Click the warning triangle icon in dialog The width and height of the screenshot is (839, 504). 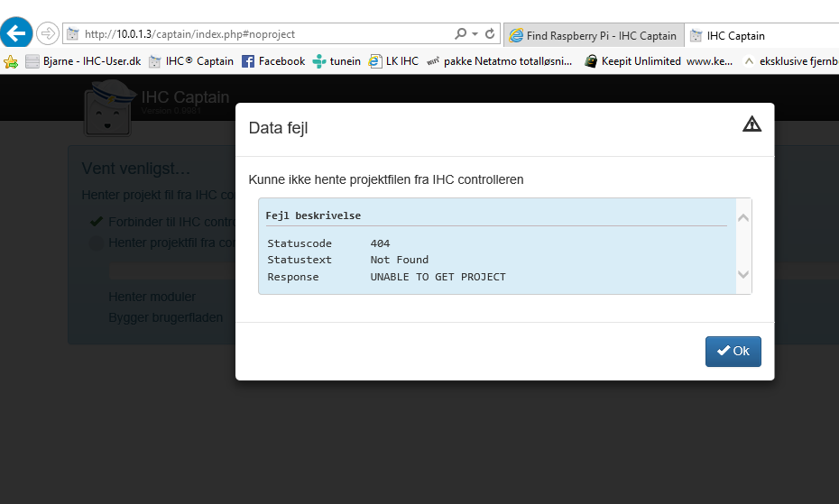pyautogui.click(x=751, y=124)
